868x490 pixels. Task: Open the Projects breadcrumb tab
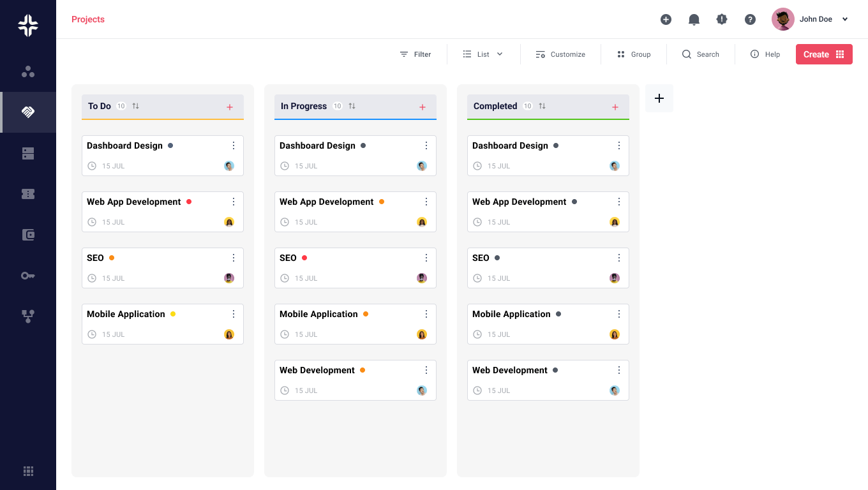(x=88, y=19)
